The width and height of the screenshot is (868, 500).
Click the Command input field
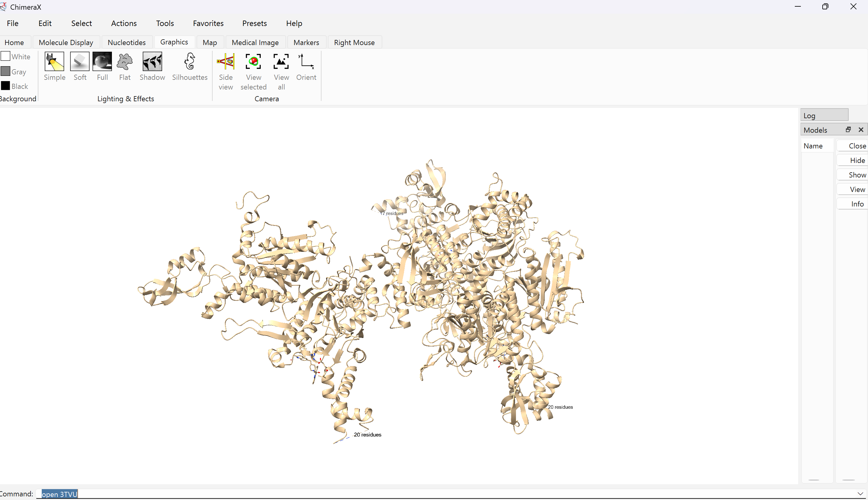[412, 494]
